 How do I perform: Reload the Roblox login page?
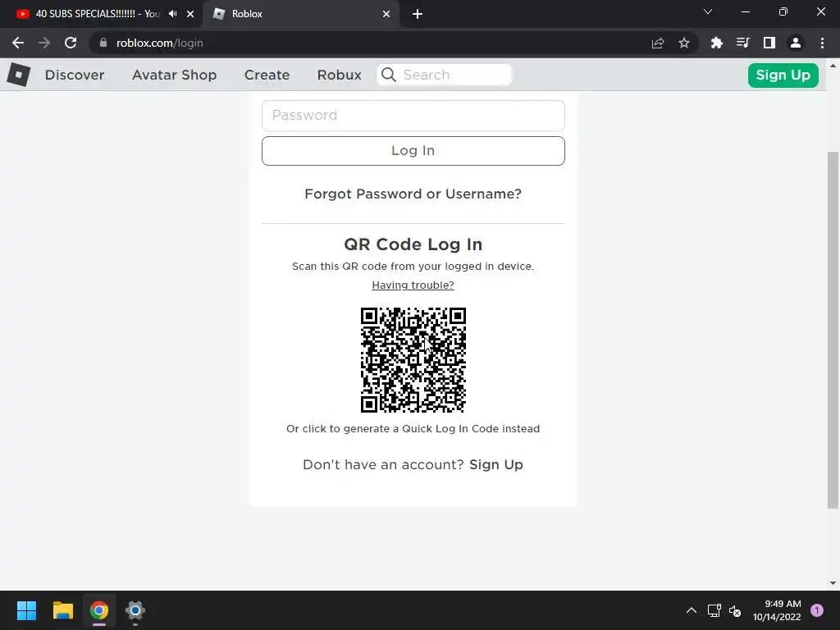71,43
